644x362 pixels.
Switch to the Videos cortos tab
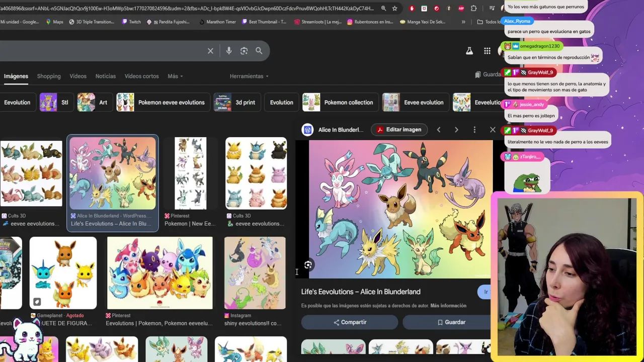tap(141, 76)
